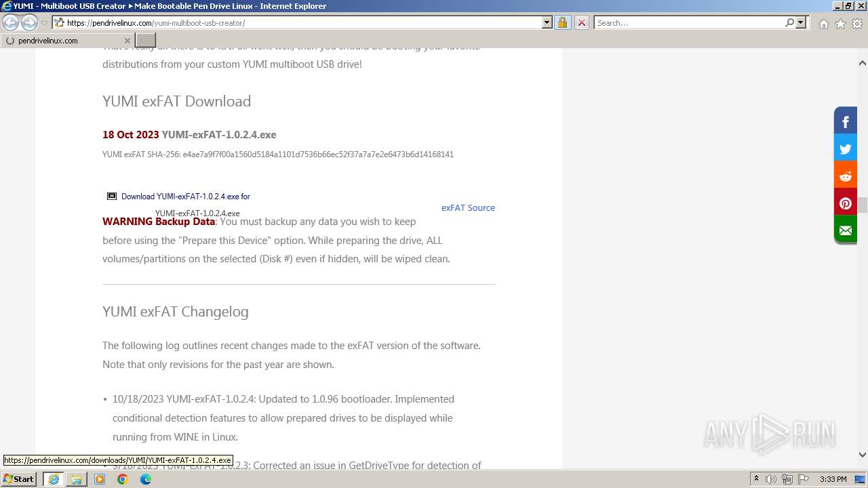Open the exFAT Source link

click(x=468, y=207)
